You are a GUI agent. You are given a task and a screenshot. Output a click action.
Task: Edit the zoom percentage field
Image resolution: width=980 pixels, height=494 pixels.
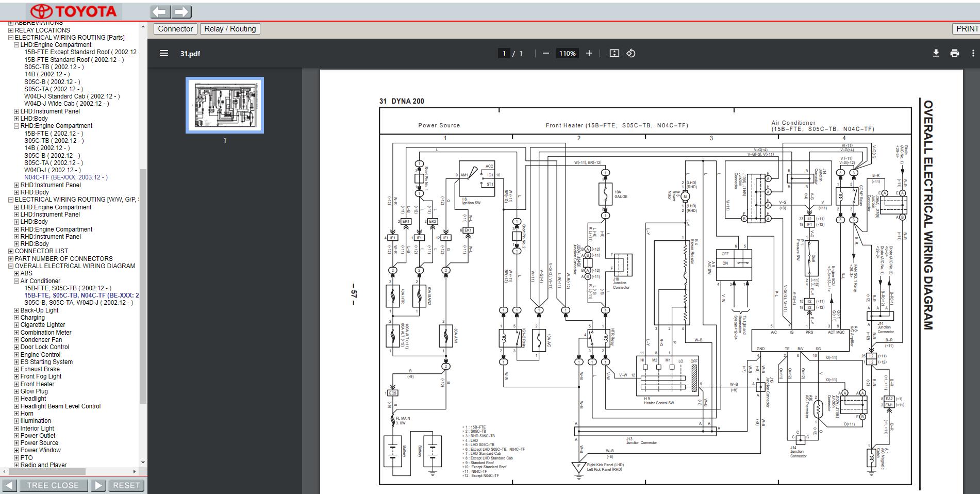coord(567,53)
